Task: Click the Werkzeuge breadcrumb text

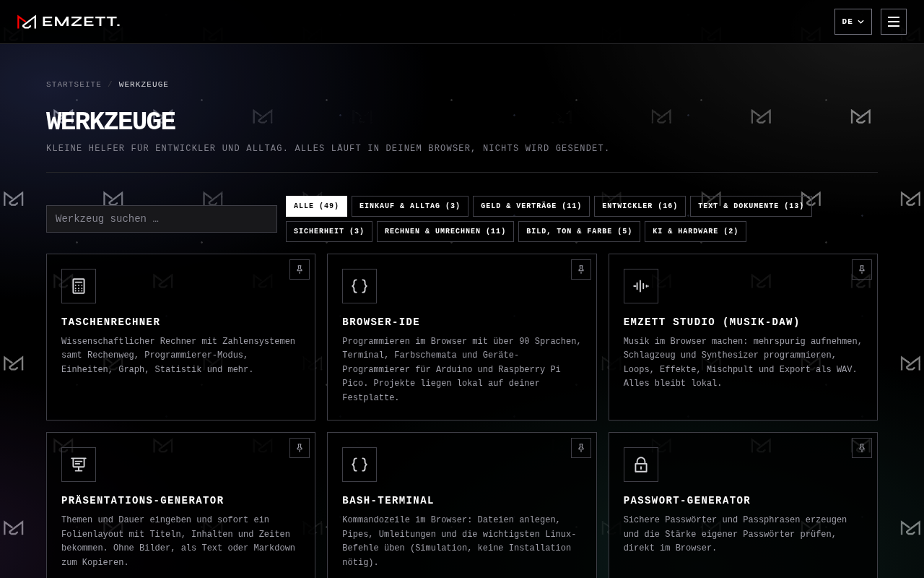Action: 144,85
